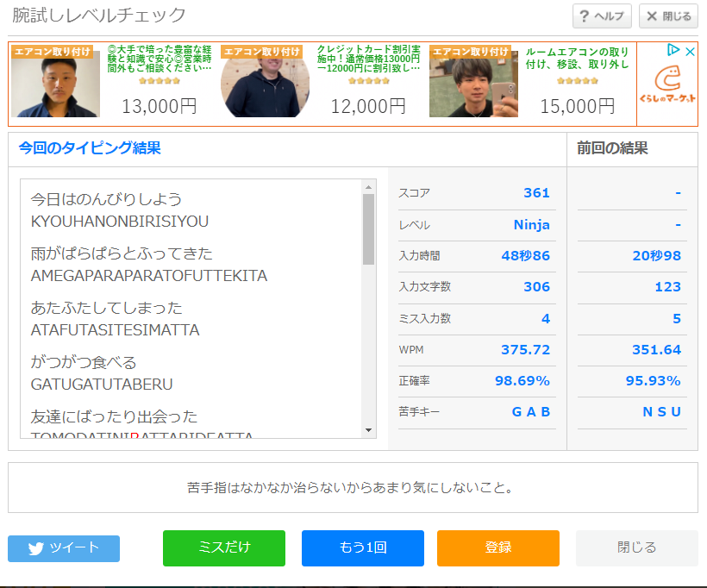
Task: Open the 12,000円 ad round photo
Action: [265, 84]
